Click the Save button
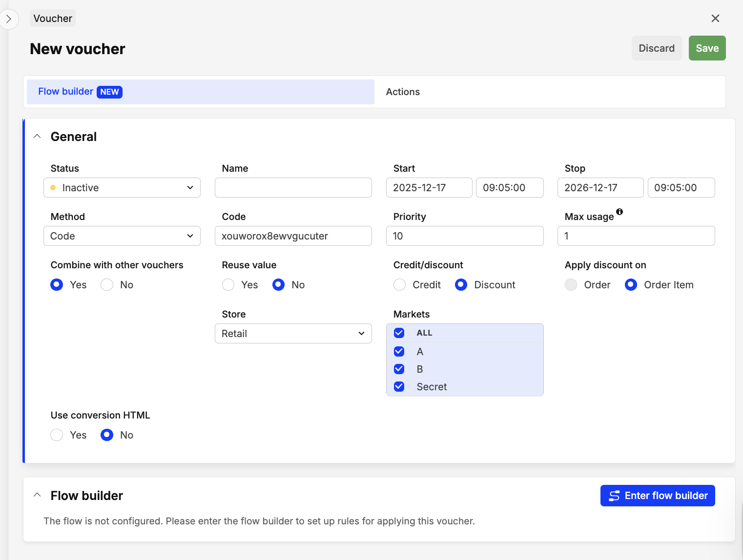 [707, 48]
